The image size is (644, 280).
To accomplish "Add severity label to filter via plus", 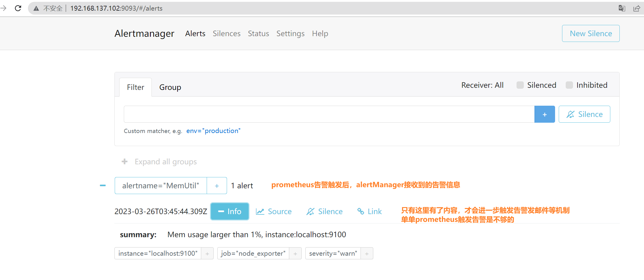I will [x=367, y=253].
